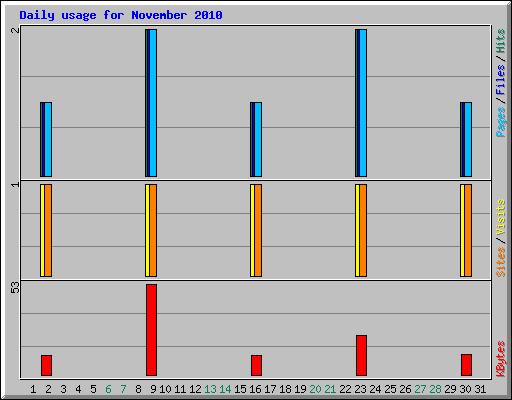The width and height of the screenshot is (512, 400).
Task: Click the yellow Visits bar for day 23
Action: click(357, 230)
